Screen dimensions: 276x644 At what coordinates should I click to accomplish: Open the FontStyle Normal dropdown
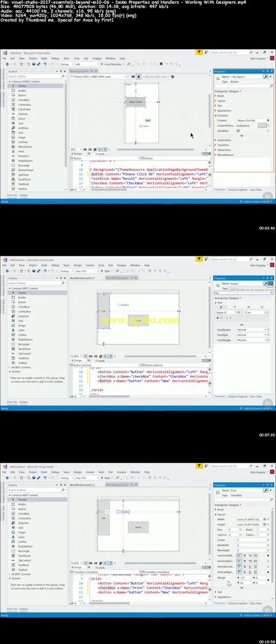(x=251, y=335)
